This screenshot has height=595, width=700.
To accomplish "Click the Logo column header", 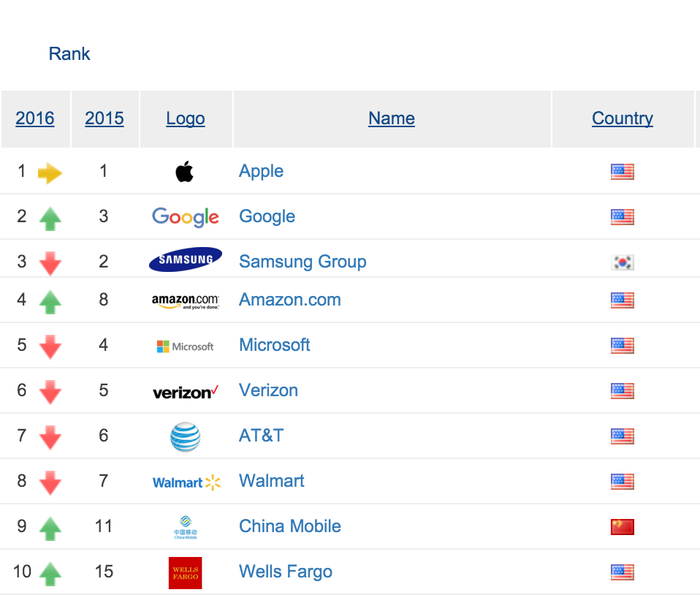I will click(186, 118).
